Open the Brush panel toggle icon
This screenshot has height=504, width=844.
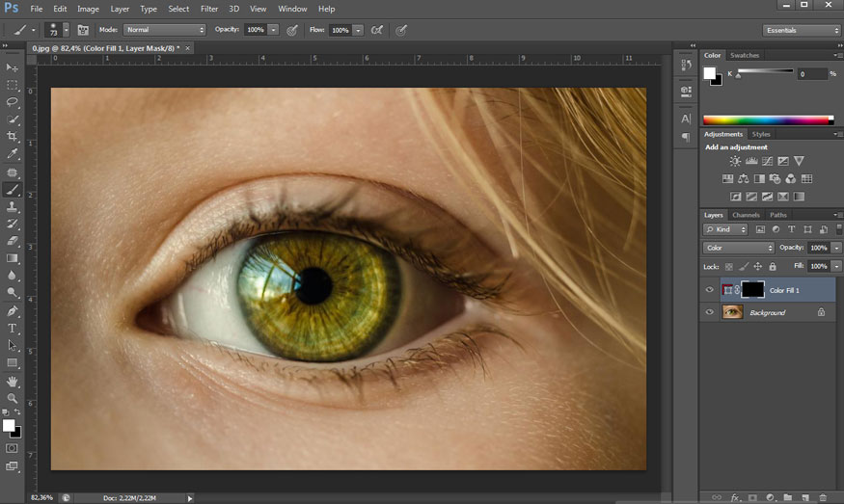(x=83, y=30)
